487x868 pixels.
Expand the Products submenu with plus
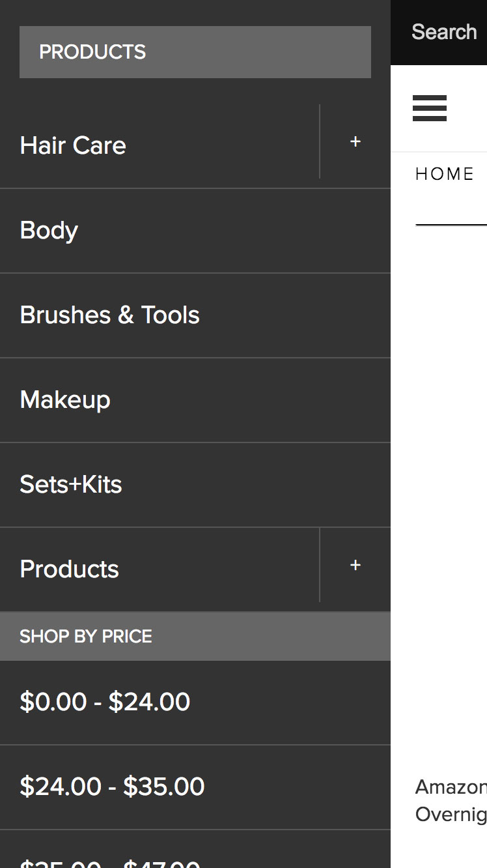point(355,566)
